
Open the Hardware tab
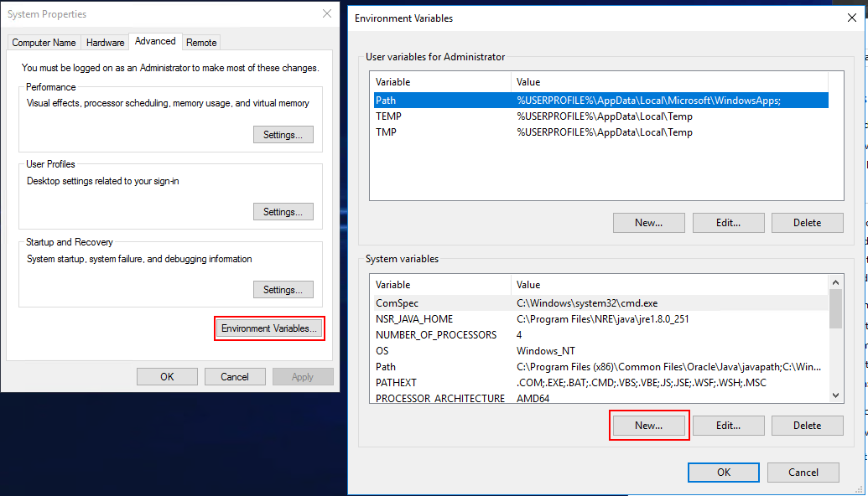point(105,43)
